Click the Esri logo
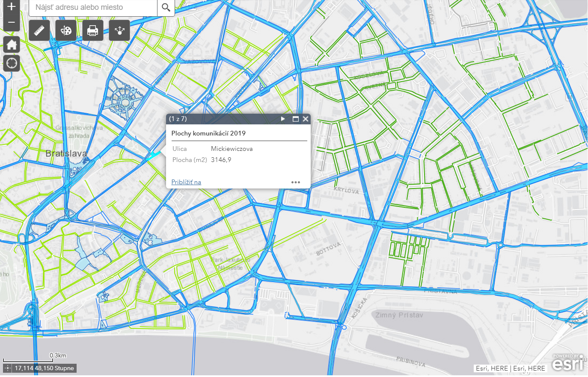Viewport: 588px width, 377px height. coord(567,363)
